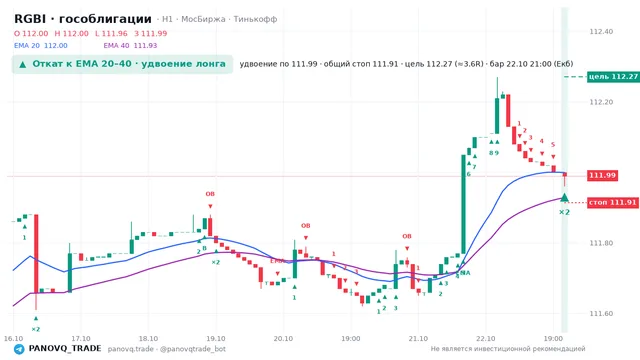
Task: Click the "Не является инвестиционной рекомендацией" disclaimer
Action: click(x=508, y=349)
